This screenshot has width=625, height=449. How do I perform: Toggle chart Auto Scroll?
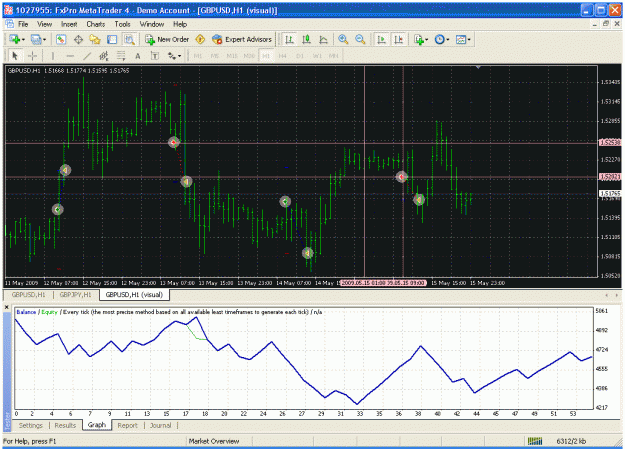pyautogui.click(x=381, y=39)
